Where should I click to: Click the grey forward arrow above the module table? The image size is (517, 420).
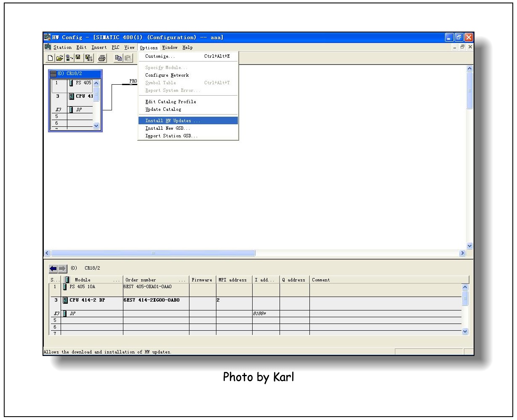point(62,268)
